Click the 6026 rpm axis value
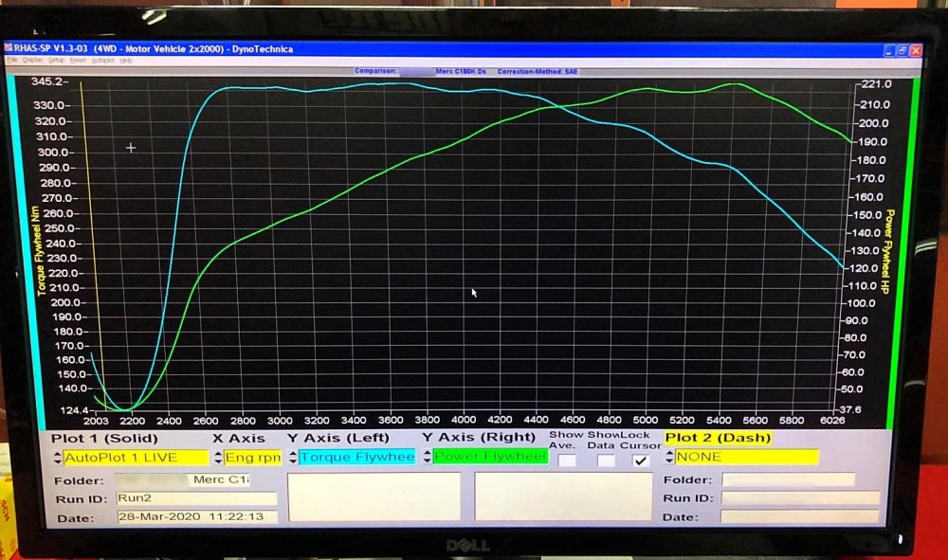The height and width of the screenshot is (560, 948). (x=832, y=421)
